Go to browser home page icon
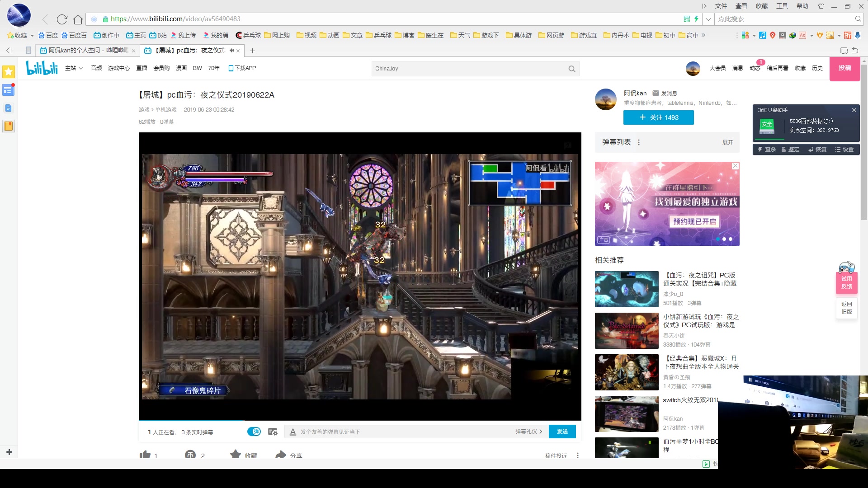 pos(78,19)
